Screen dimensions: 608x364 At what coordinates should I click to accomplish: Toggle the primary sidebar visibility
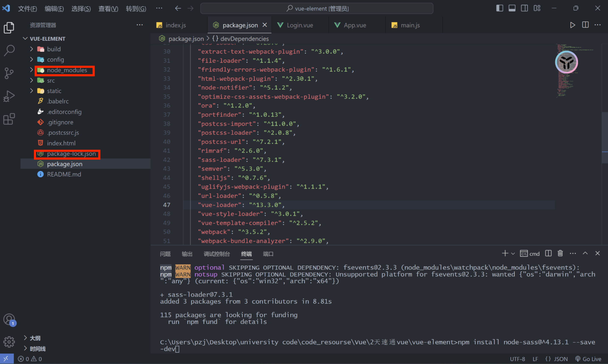pos(499,8)
